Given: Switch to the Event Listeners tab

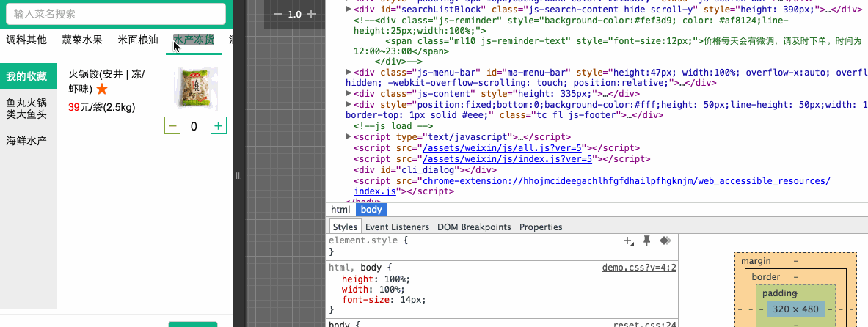Looking at the screenshot, I should (397, 227).
